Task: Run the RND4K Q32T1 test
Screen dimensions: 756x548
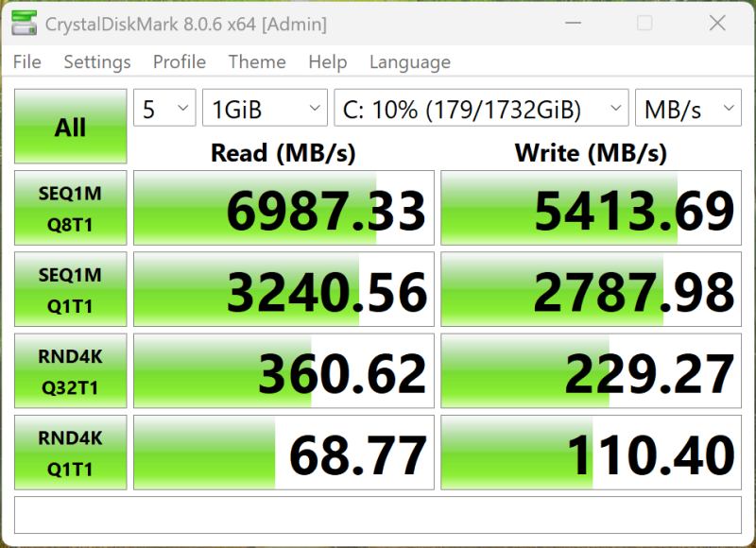Action: click(70, 370)
